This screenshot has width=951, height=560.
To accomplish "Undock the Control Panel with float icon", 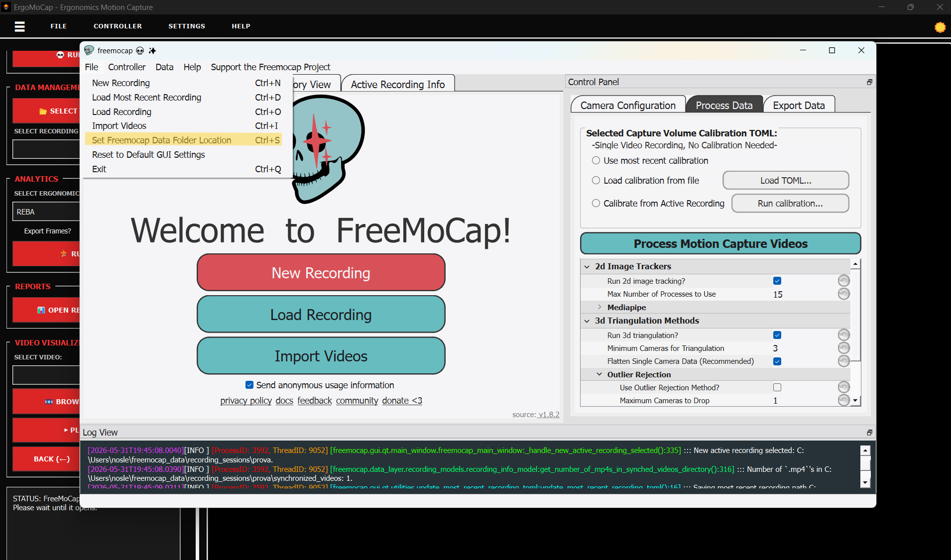I will (x=869, y=82).
